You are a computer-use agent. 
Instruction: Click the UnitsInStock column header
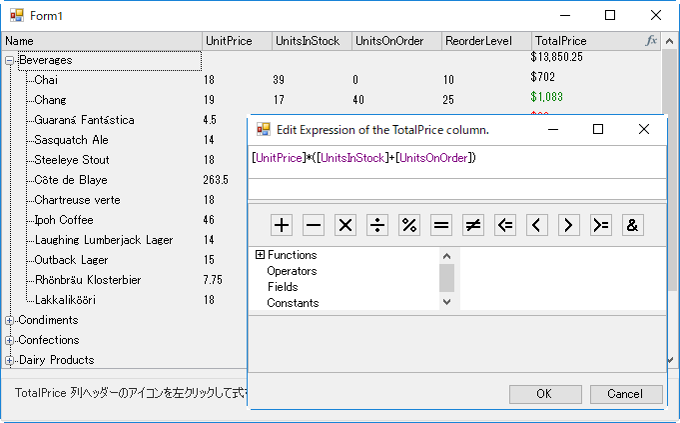[312, 41]
